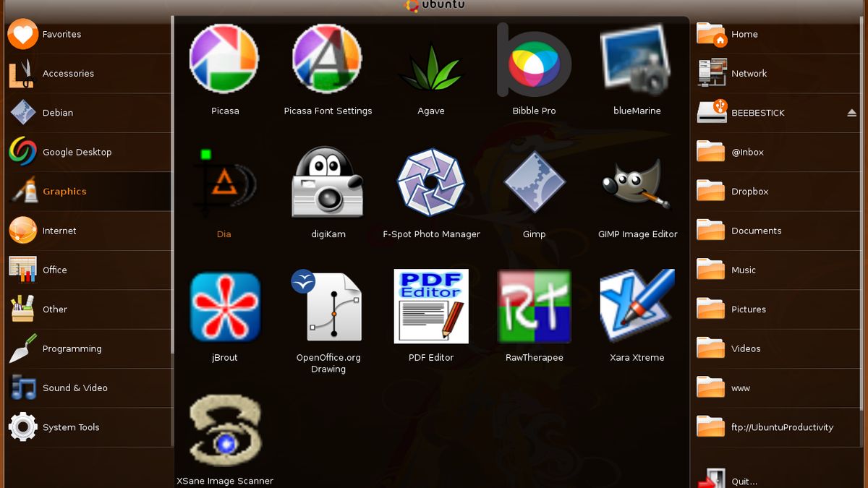
Task: Quit the session via Quit entry
Action: (x=744, y=481)
